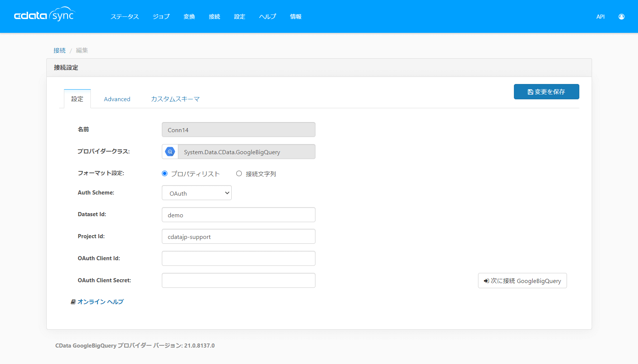The width and height of the screenshot is (638, 364).
Task: Click the 編集 breadcrumb text
Action: pyautogui.click(x=82, y=50)
